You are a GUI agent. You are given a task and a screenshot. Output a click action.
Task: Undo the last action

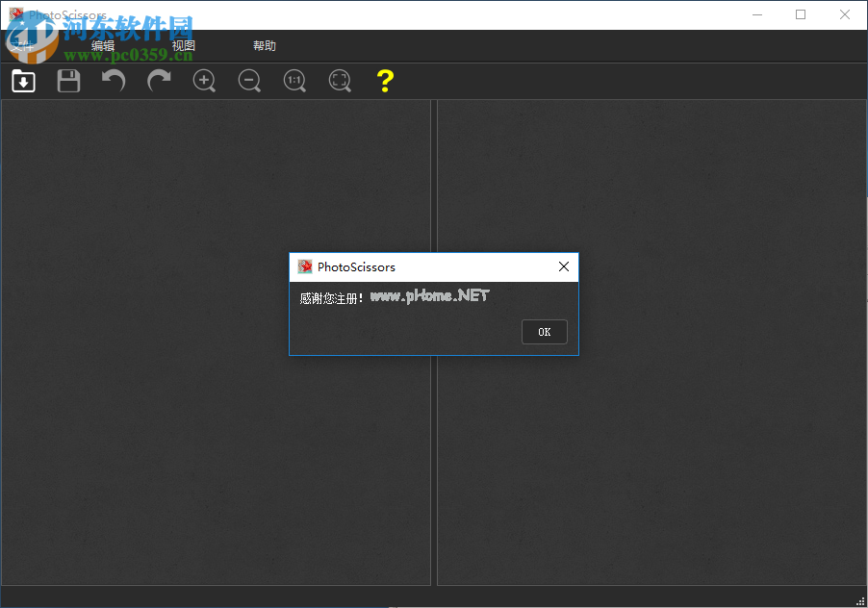[x=113, y=81]
